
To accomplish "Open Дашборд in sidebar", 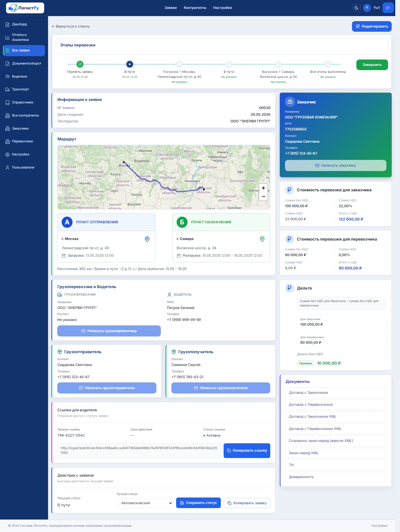I will point(24,24).
